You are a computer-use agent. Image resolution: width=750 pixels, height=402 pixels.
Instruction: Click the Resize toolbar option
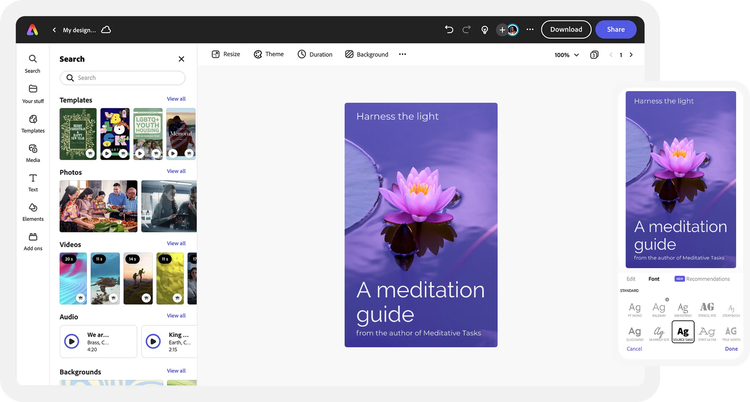226,54
